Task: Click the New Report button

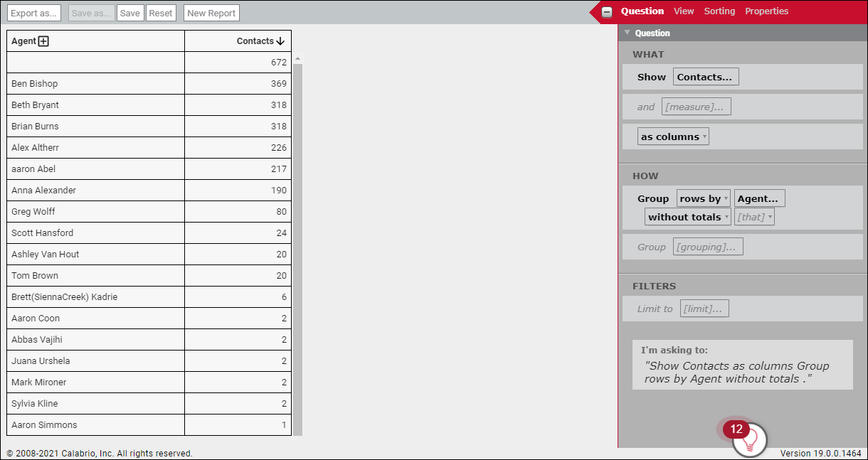Action: (x=211, y=13)
